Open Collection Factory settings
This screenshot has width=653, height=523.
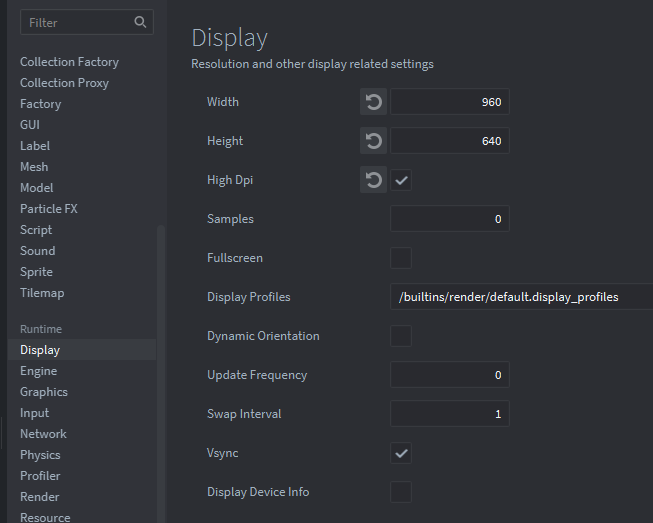[x=69, y=62]
